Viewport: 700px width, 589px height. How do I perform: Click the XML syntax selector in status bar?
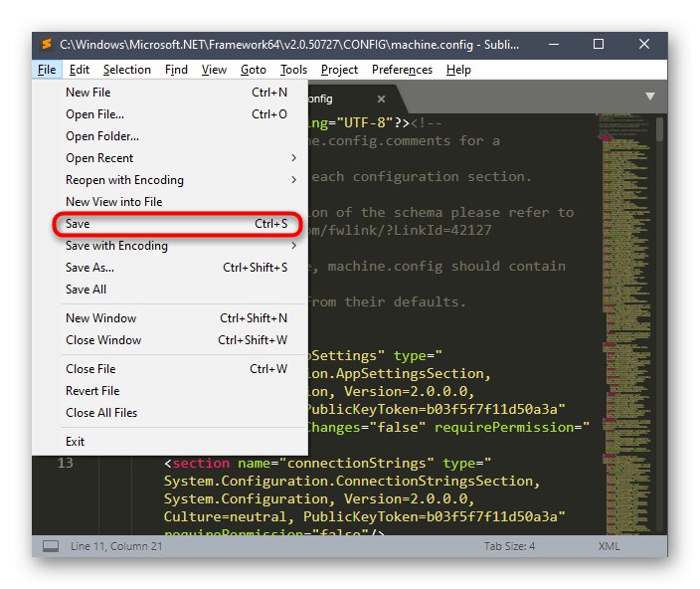click(x=609, y=546)
